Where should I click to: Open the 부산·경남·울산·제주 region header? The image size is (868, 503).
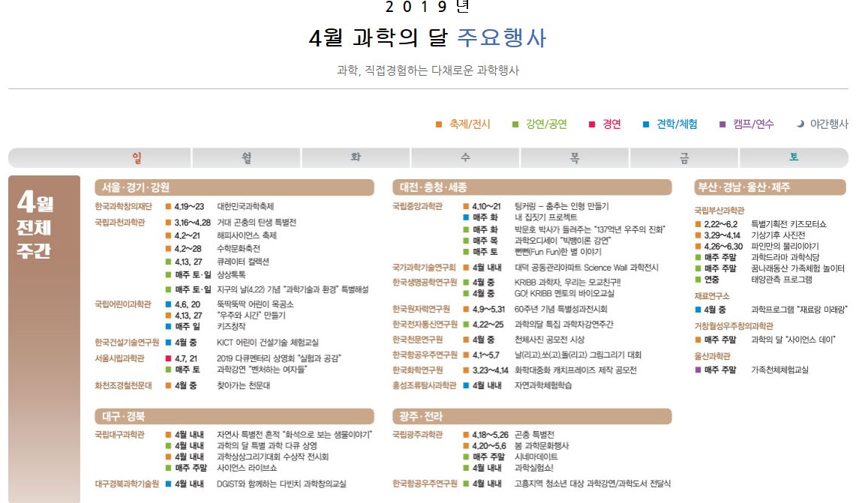tap(771, 187)
